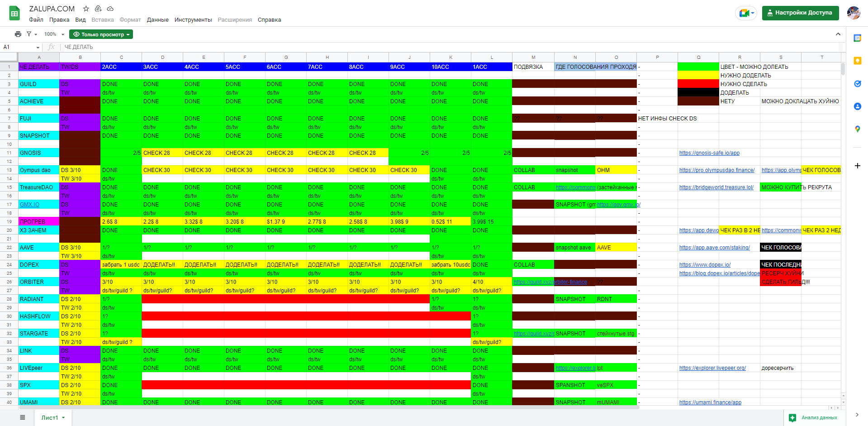Open Contacts side panel icon

pyautogui.click(x=857, y=106)
